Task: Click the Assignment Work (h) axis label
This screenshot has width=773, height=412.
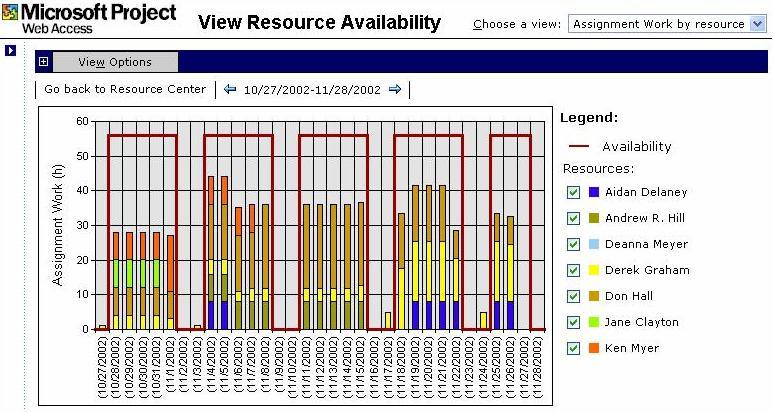Action: [x=58, y=225]
